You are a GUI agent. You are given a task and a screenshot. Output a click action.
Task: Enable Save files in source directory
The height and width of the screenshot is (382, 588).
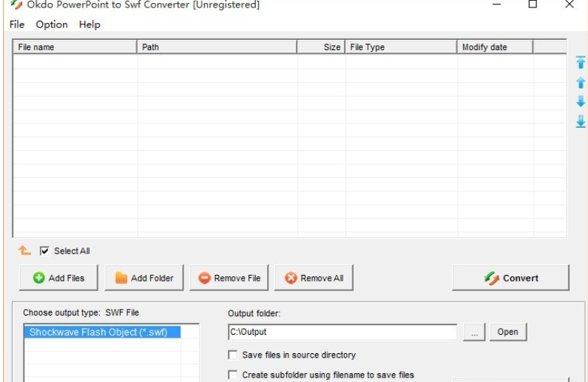[x=233, y=355]
